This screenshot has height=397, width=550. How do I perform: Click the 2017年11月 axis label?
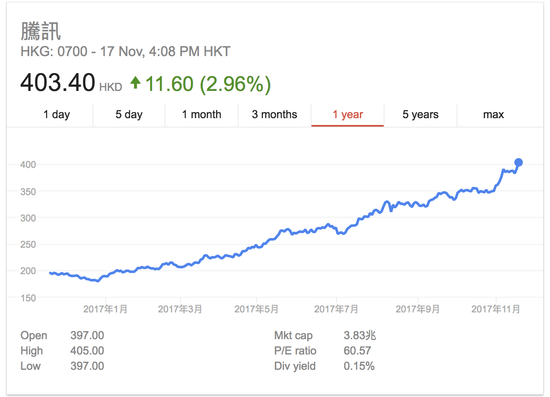coord(495,309)
